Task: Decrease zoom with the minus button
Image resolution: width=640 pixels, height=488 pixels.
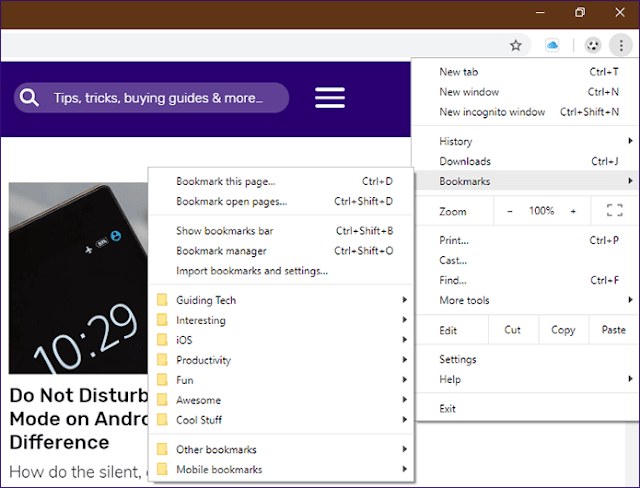Action: pos(510,211)
